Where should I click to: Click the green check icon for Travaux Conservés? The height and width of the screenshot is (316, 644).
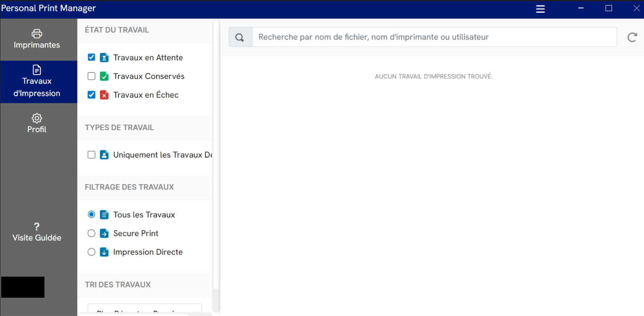pyautogui.click(x=104, y=76)
